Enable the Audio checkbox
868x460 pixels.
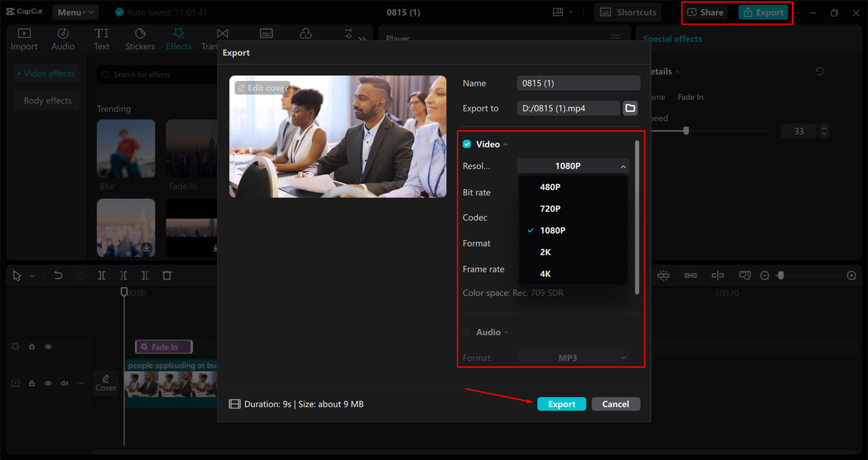[x=467, y=332]
